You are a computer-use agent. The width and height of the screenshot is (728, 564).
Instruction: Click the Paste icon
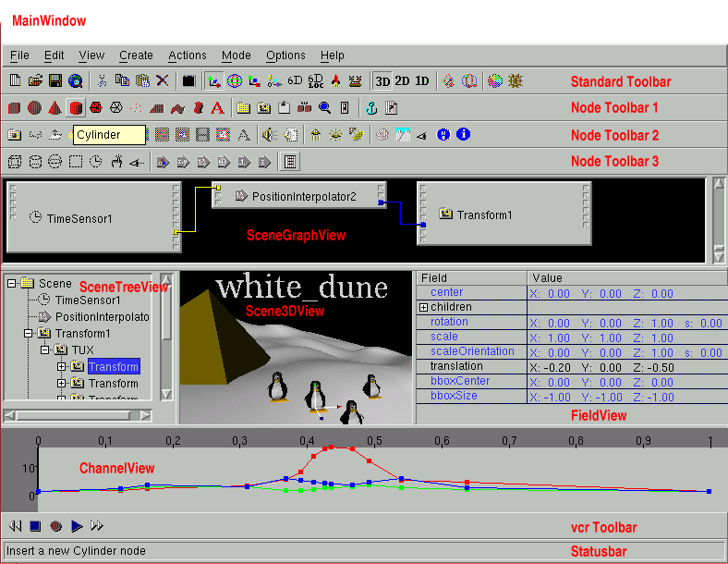coord(142,80)
